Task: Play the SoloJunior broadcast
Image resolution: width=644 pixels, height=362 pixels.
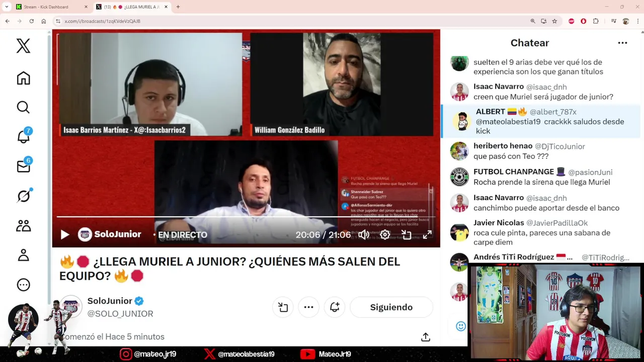Action: 64,235
